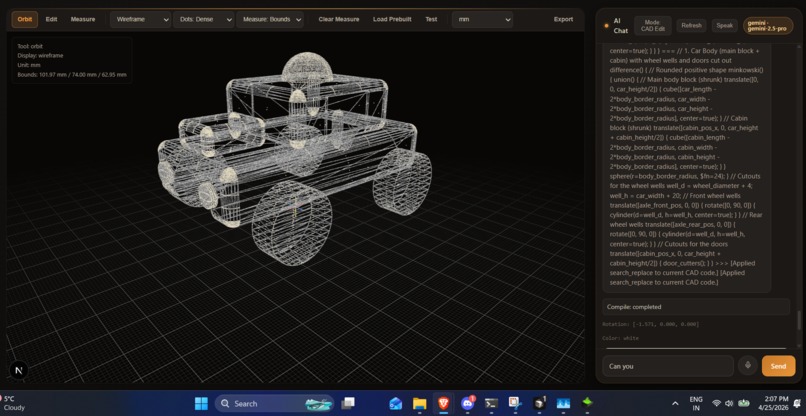The height and width of the screenshot is (416, 806).
Task: Click the round N logo icon
Action: 19,370
